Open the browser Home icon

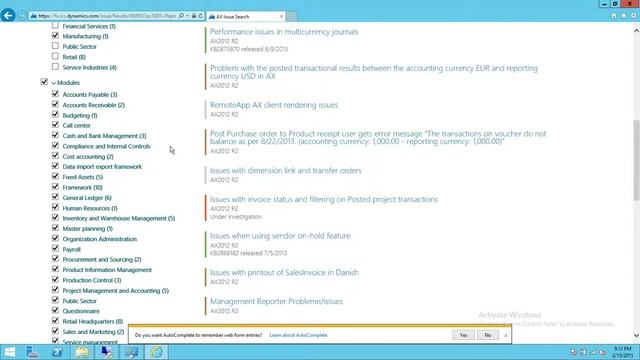(613, 16)
